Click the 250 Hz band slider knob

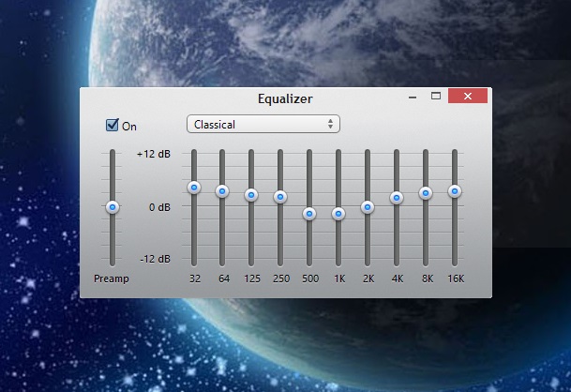279,197
